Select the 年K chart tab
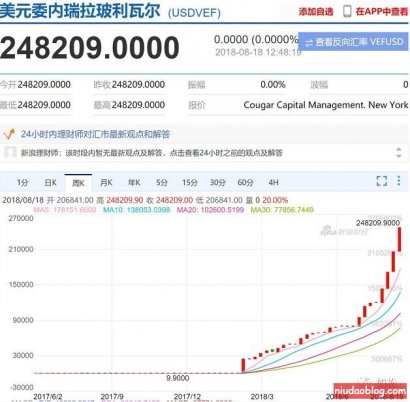The width and height of the screenshot is (410, 402). pos(134,183)
